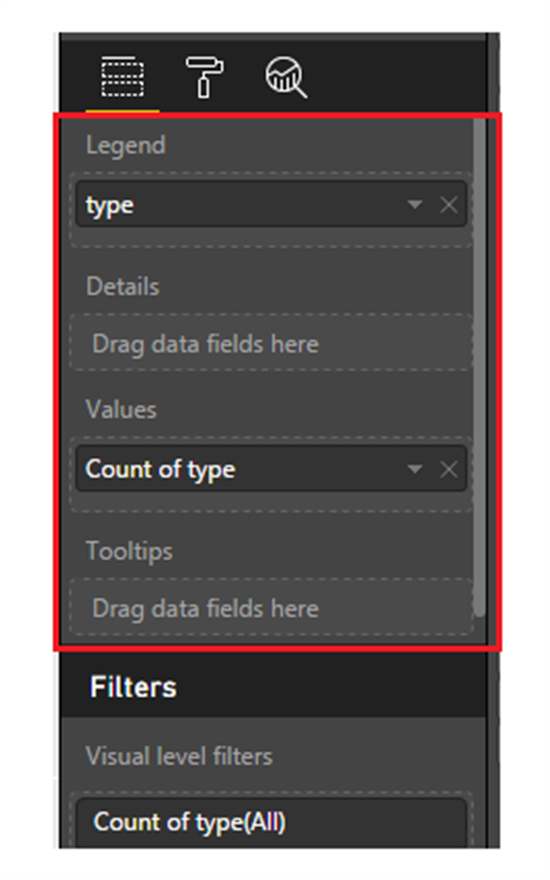Switch to the Format paint roller tab
The height and width of the screenshot is (880, 550).
204,77
